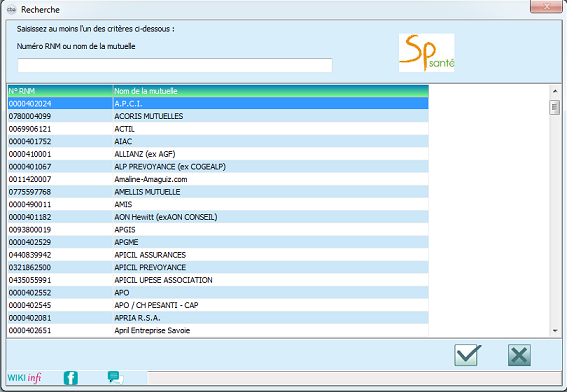Screen dimensions: 567x392
Task: Click RNM number 0000402651
Action: (x=30, y=330)
